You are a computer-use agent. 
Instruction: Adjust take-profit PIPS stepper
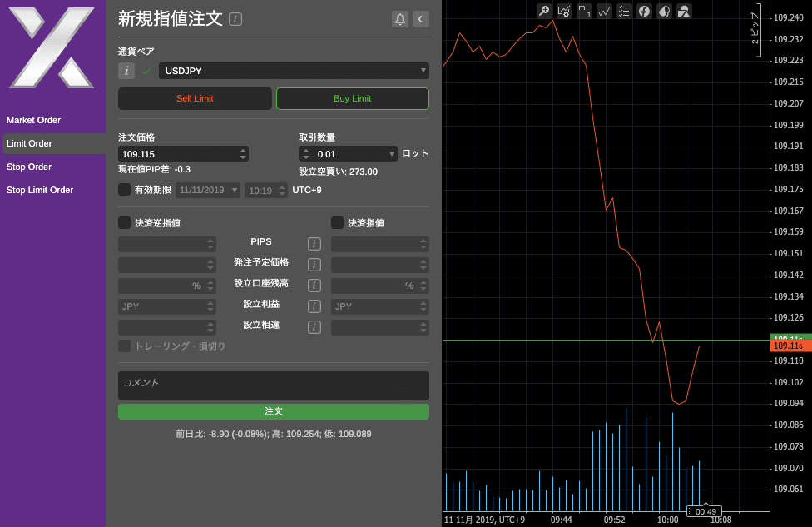coord(423,244)
